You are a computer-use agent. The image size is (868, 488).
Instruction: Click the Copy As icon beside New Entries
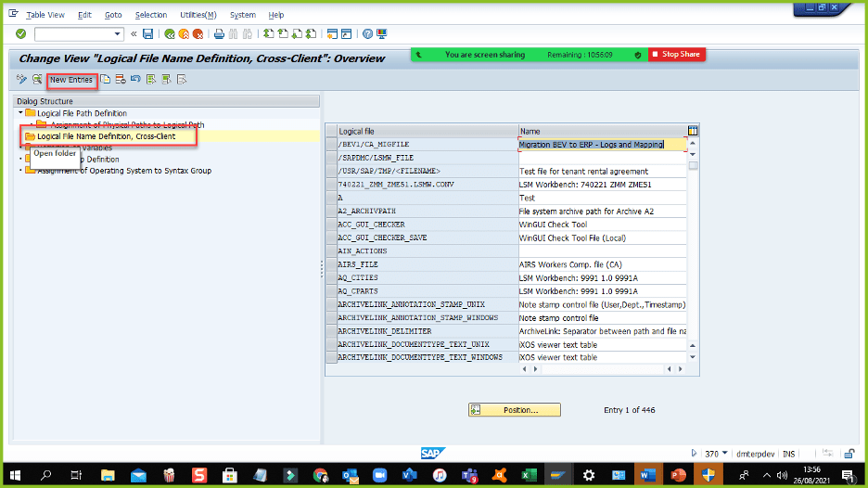106,80
